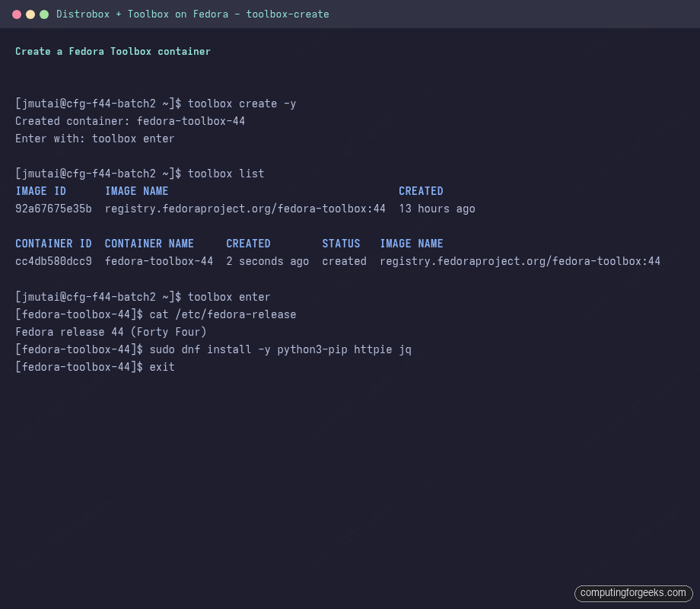This screenshot has height=609, width=700.
Task: Click the 'CONTAINER NAME' column header
Action: pos(149,244)
